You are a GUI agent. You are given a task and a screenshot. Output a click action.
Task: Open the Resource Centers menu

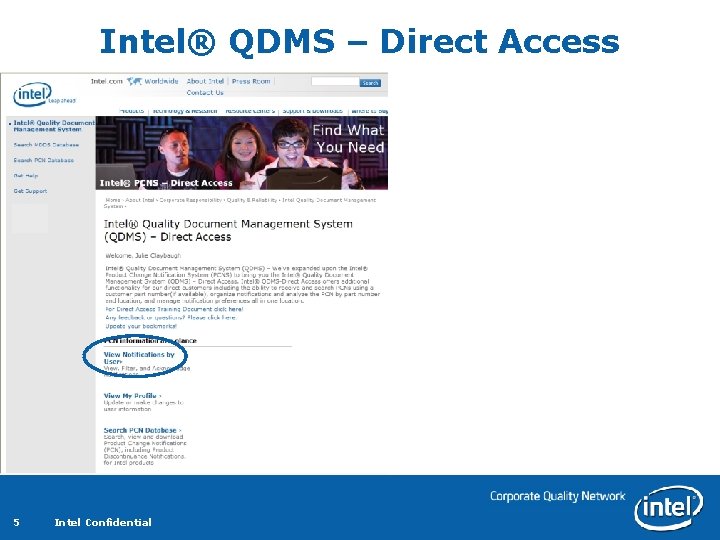pyautogui.click(x=250, y=111)
